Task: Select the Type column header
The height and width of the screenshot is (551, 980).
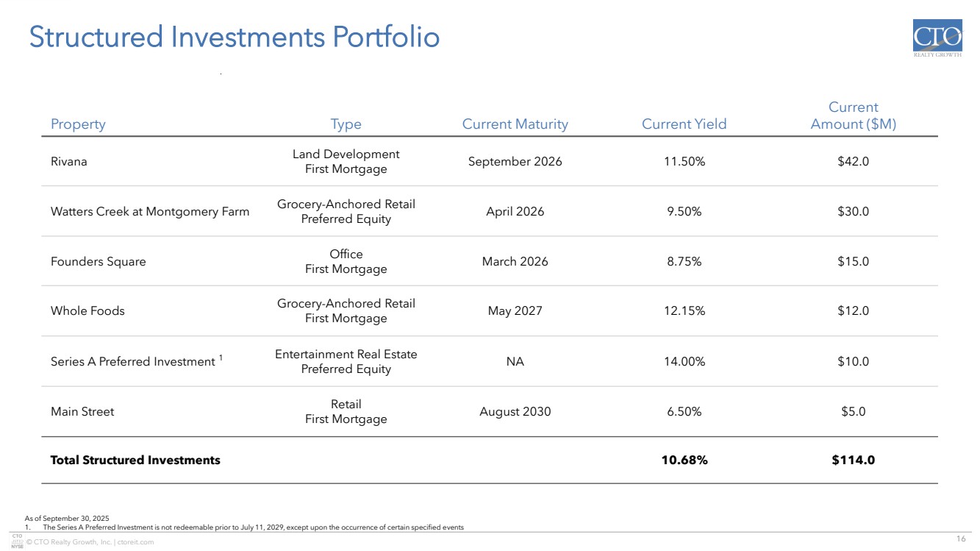Action: click(346, 124)
